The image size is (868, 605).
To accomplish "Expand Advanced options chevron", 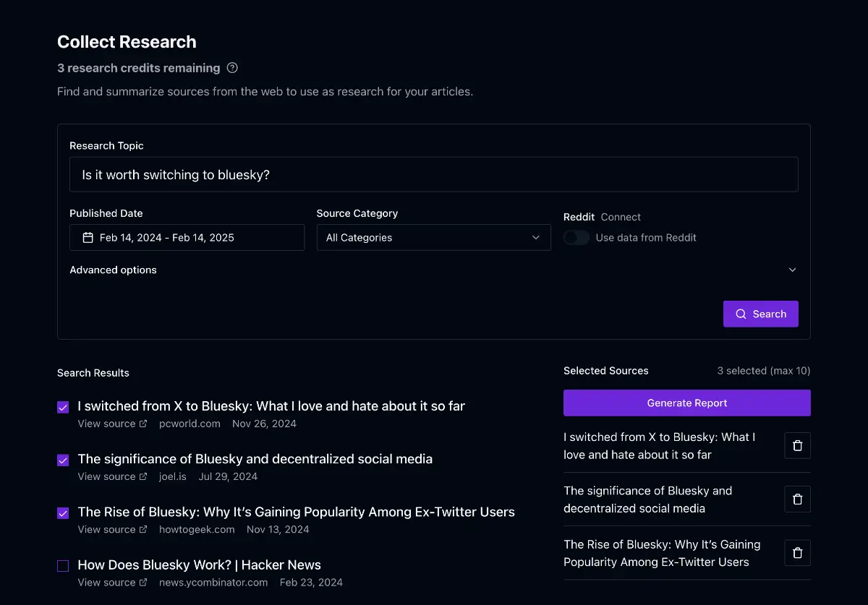I will (x=792, y=270).
